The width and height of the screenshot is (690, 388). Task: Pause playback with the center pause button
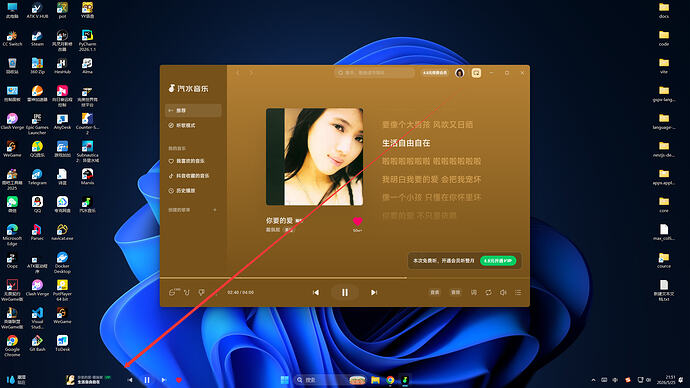click(x=345, y=292)
